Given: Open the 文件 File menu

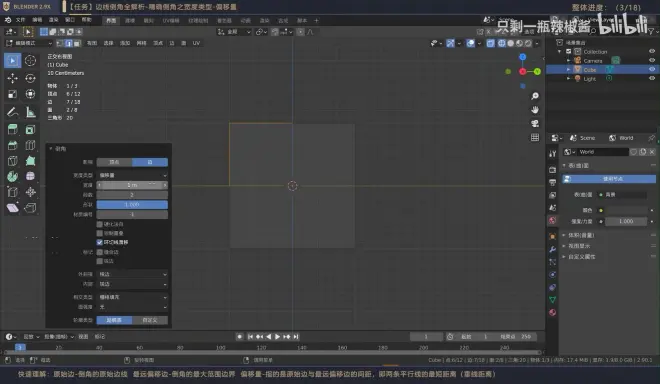Looking at the screenshot, I should coord(20,20).
